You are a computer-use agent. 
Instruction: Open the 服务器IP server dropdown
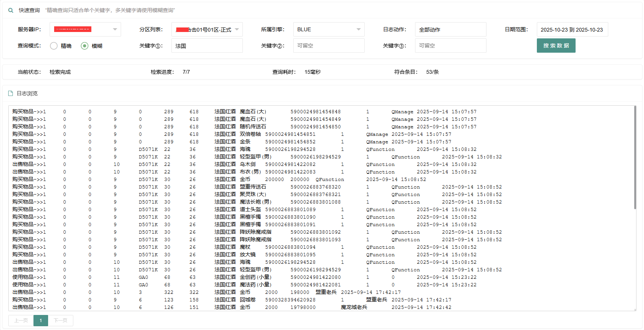pyautogui.click(x=85, y=29)
